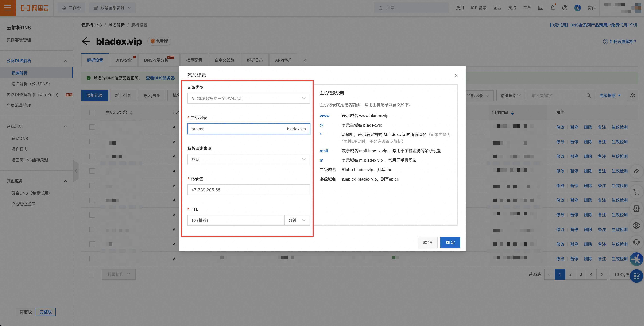Click the help icon next to 主机记录 column
The height and width of the screenshot is (326, 644).
[125, 112]
